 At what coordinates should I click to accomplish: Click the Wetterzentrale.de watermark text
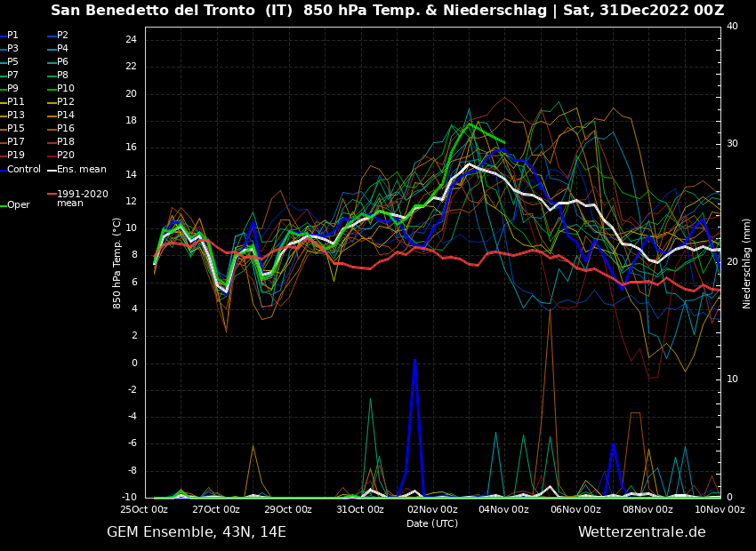641,532
